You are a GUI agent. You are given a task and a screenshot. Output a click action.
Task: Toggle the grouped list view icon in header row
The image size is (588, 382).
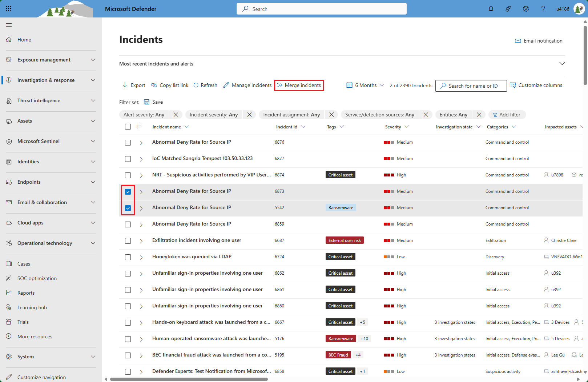coord(139,127)
